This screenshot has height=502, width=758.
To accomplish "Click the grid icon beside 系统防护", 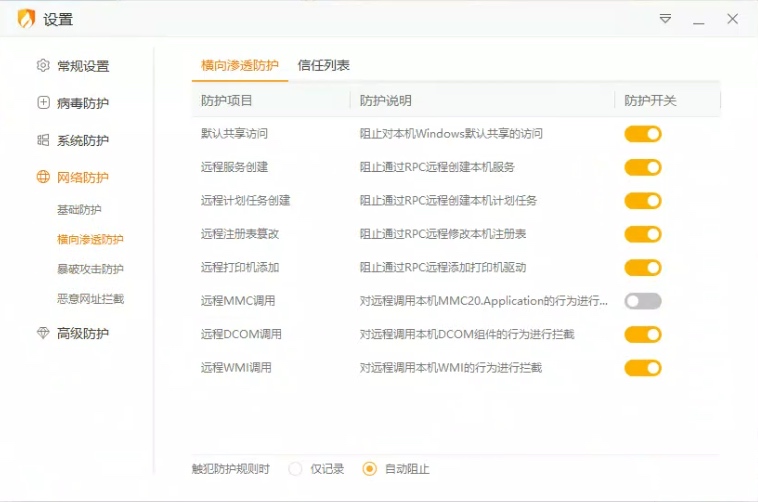I will (43, 140).
